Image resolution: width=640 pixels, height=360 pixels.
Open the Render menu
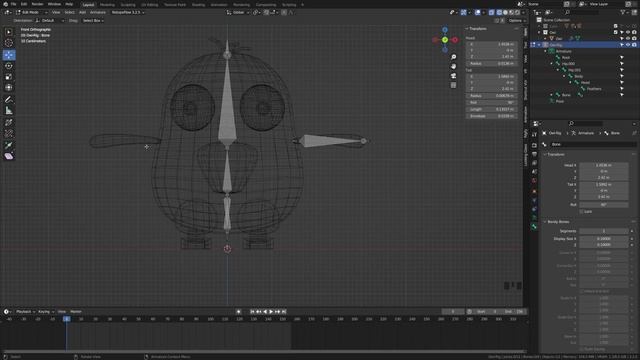click(x=37, y=4)
